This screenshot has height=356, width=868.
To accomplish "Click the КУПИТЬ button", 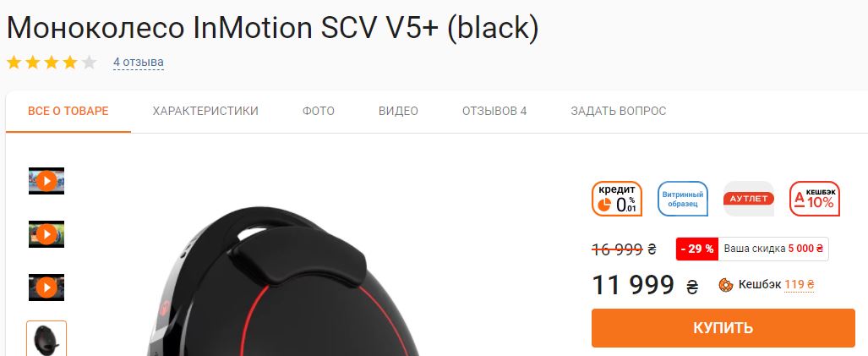I will (723, 328).
